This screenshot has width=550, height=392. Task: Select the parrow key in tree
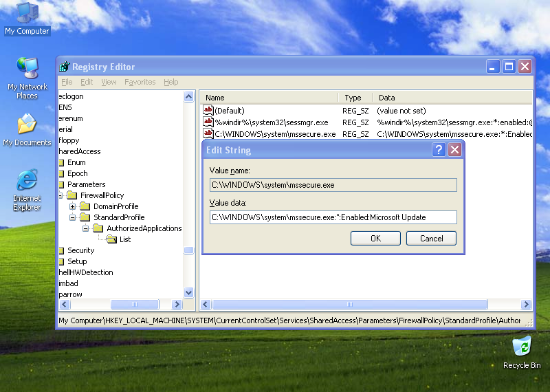click(x=70, y=294)
